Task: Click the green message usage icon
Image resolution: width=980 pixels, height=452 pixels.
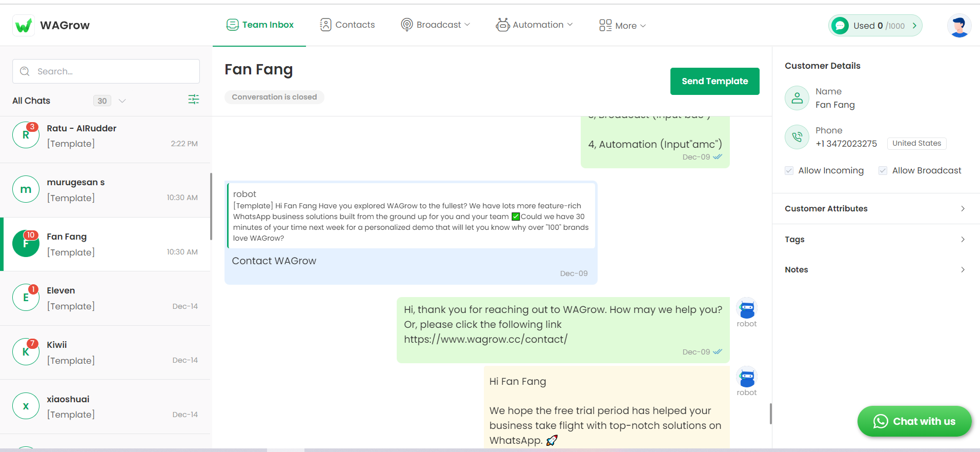Action: [x=840, y=26]
